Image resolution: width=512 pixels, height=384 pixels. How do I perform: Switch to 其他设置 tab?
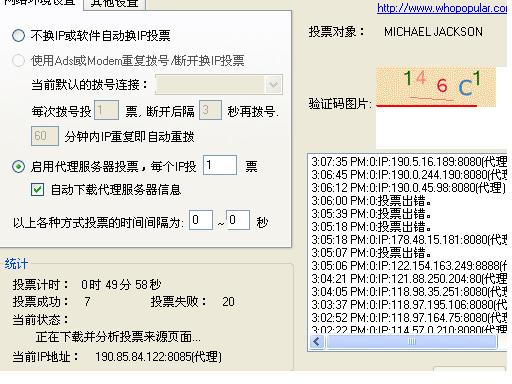click(114, 4)
